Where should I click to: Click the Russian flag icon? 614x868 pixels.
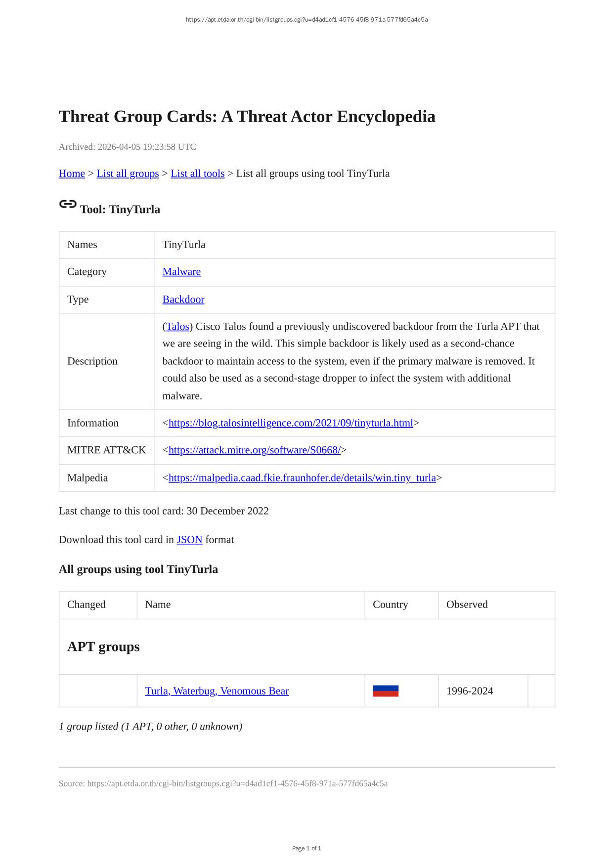click(386, 691)
